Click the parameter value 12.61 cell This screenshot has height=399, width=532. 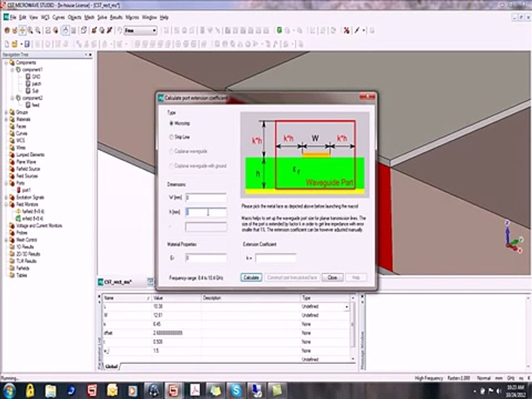click(x=177, y=315)
